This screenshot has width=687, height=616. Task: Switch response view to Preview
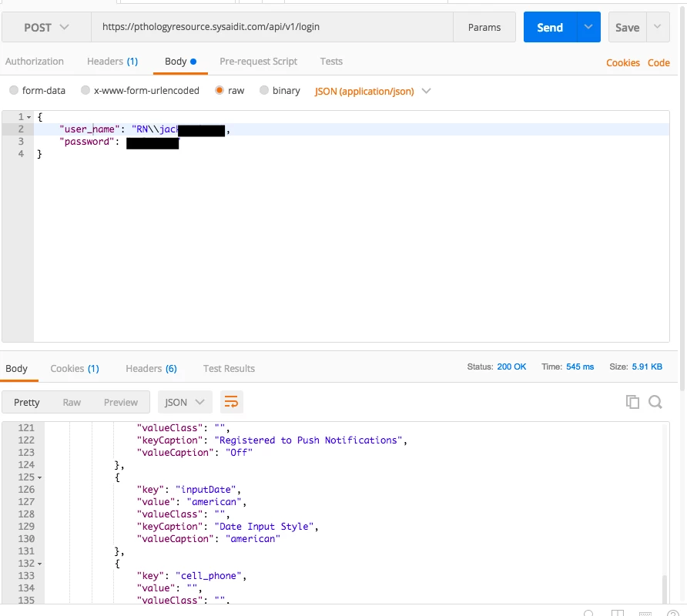[121, 402]
